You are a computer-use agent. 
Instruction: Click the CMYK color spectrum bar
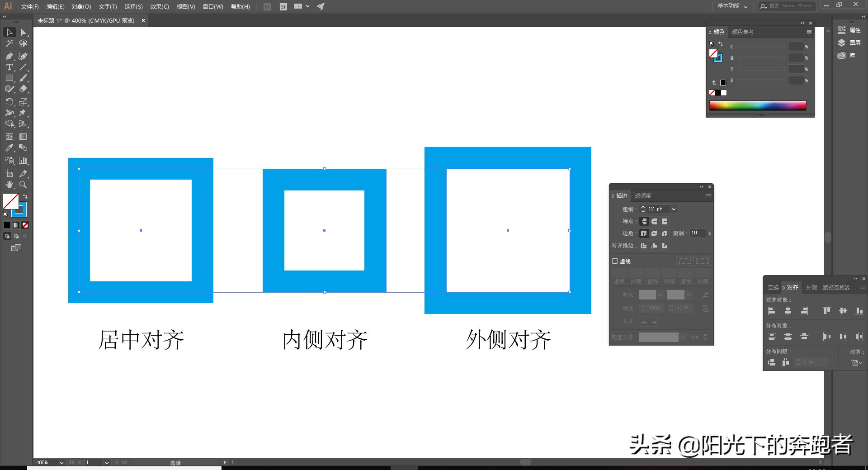coord(758,105)
